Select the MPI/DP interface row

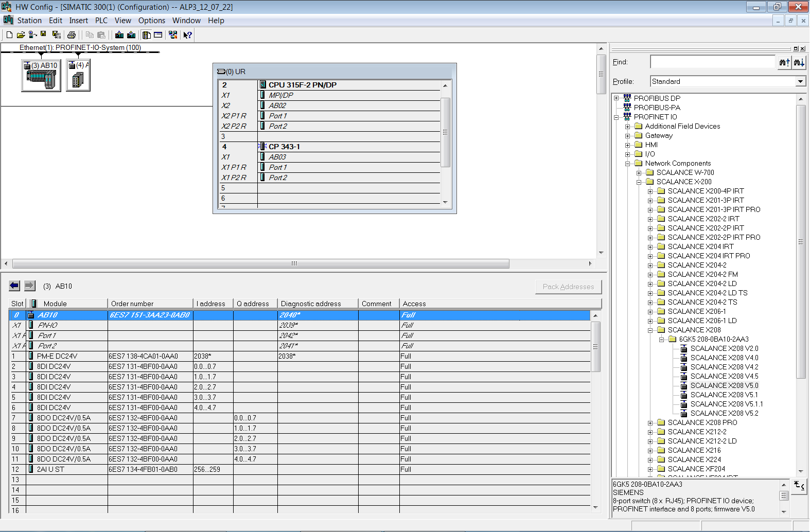click(329, 95)
